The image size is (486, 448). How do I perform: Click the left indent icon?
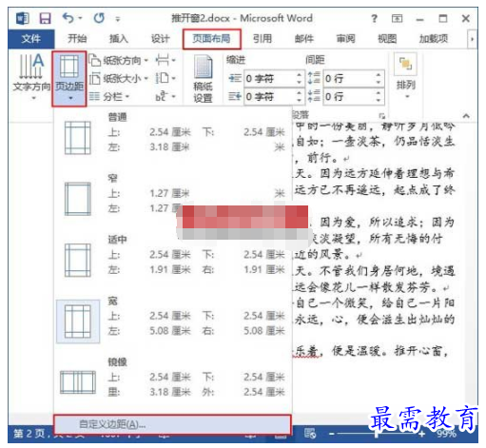pos(235,78)
